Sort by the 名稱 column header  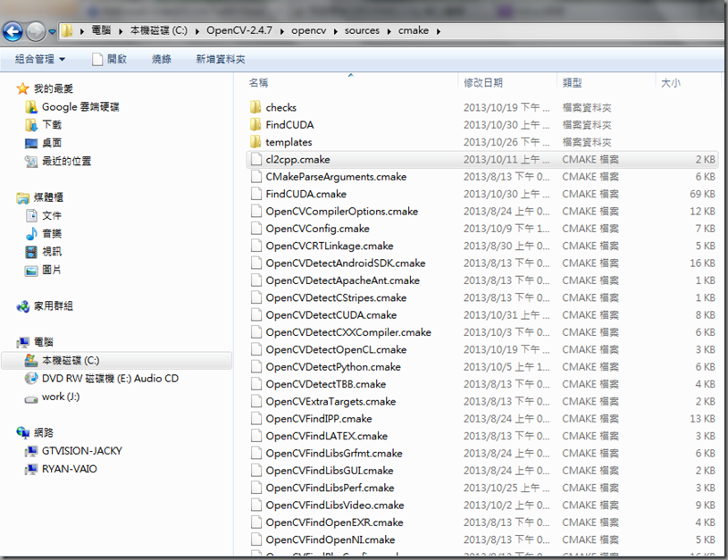[x=258, y=83]
